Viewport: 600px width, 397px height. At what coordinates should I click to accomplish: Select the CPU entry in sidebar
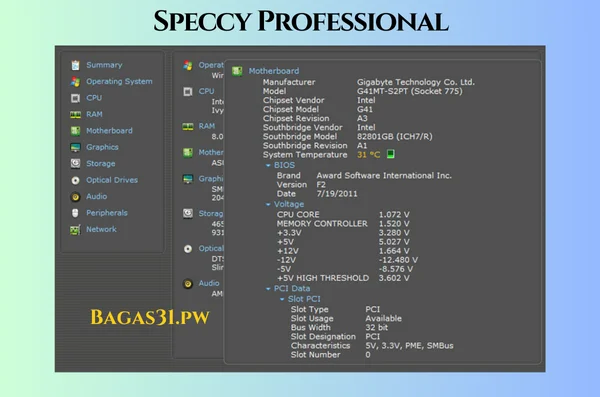coord(94,98)
